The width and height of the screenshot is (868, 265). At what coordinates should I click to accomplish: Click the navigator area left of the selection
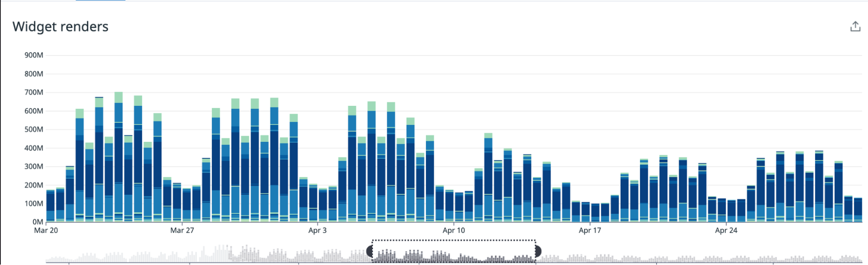point(208,255)
